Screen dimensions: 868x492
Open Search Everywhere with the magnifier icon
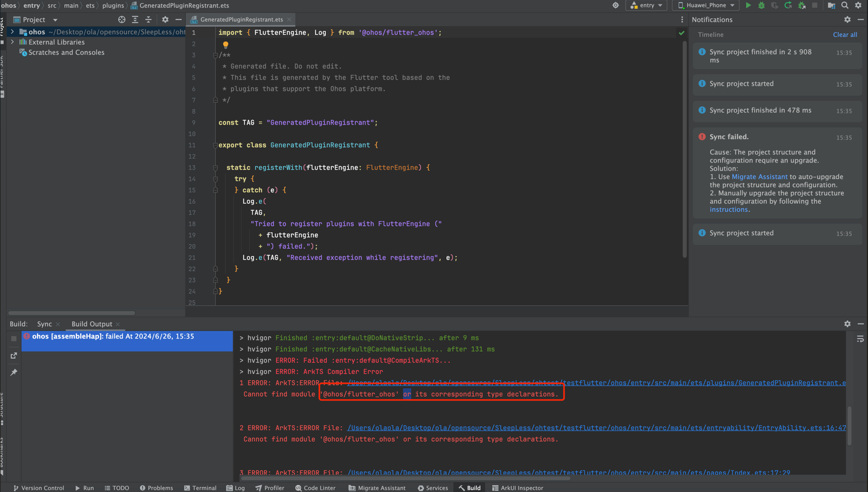845,5
